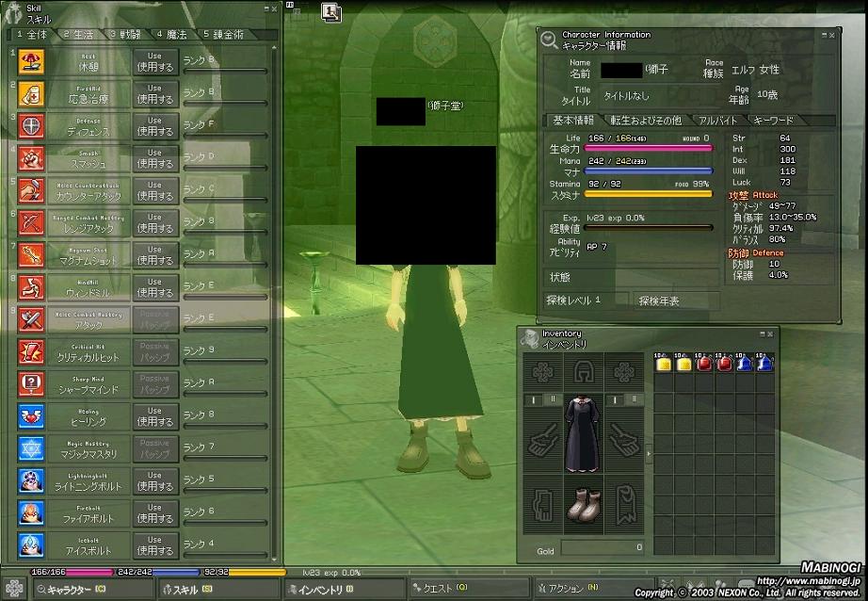
Task: Open the クエスト (Q) menu button
Action: (x=470, y=590)
